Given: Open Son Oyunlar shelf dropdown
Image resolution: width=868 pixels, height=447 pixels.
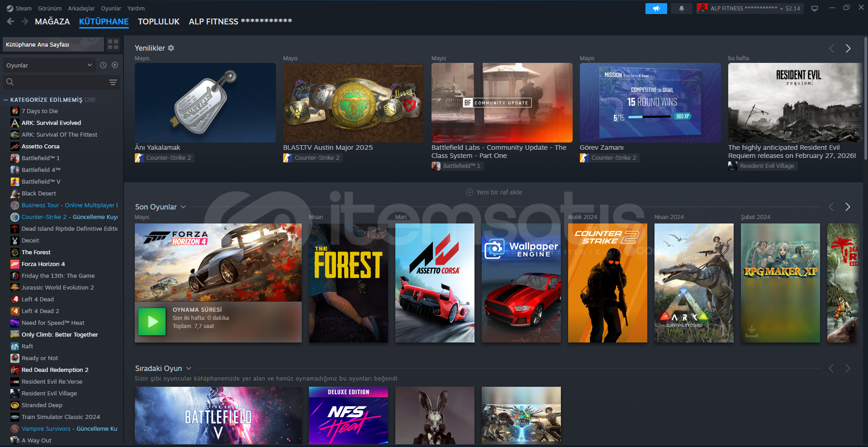Looking at the screenshot, I should (x=183, y=207).
